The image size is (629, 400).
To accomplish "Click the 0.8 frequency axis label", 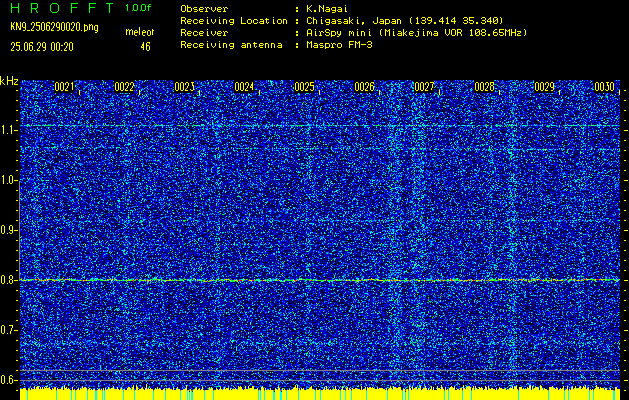I will click(8, 280).
